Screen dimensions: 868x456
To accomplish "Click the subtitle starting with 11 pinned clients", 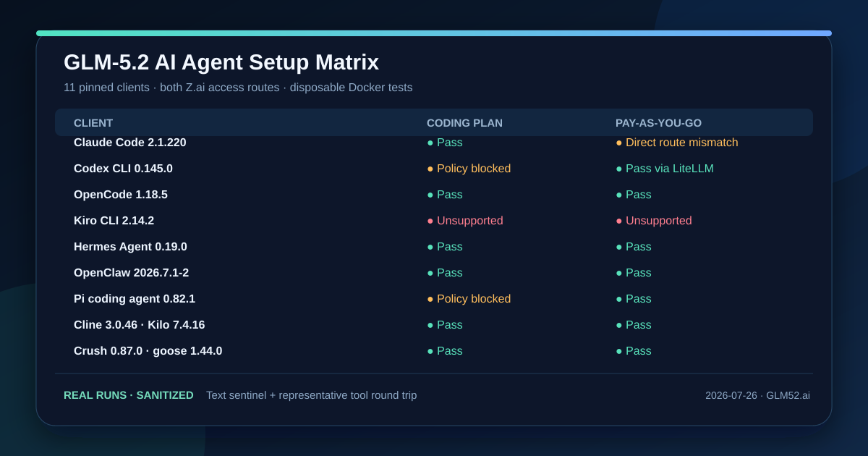I will (x=238, y=88).
